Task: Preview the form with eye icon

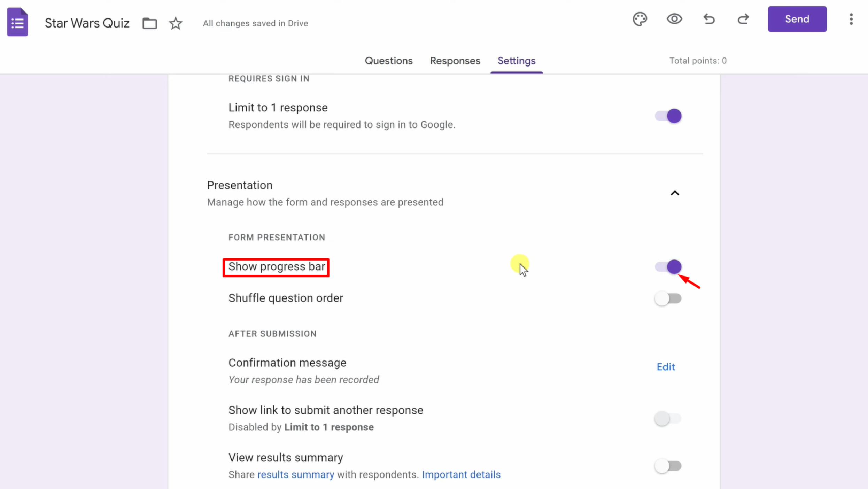Action: pos(674,19)
